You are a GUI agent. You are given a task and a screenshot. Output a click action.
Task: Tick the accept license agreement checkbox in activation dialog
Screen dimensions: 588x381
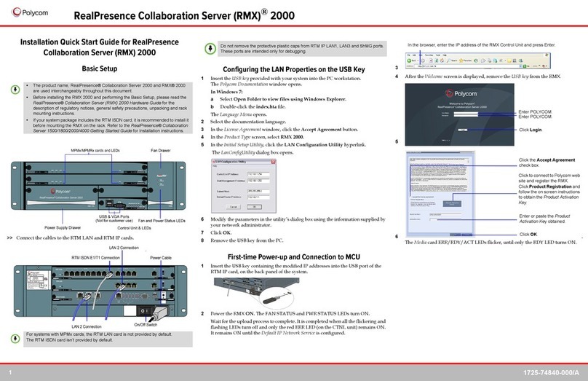pos(410,197)
